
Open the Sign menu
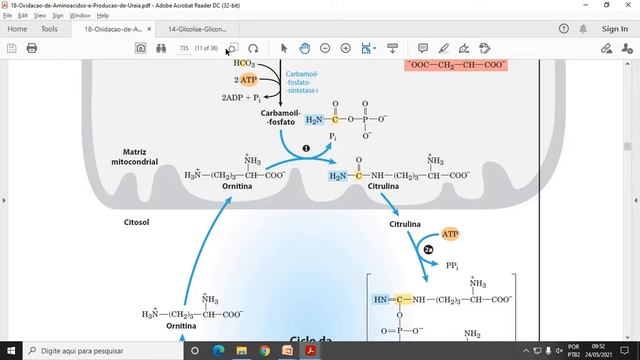click(58, 16)
